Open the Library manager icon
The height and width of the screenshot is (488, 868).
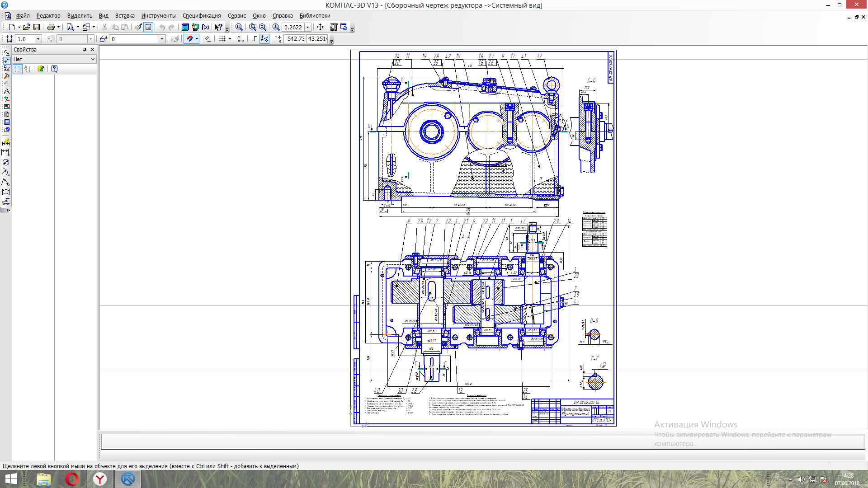coord(185,27)
